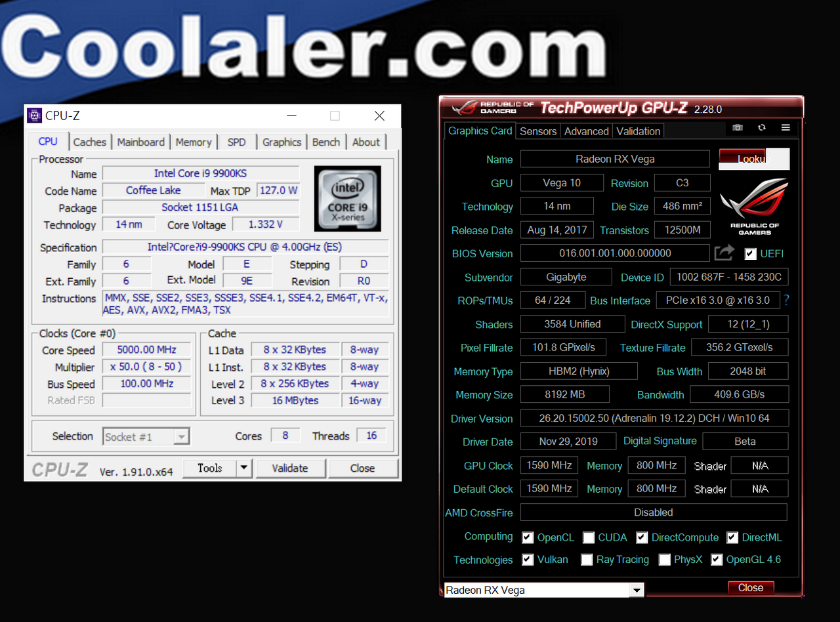The width and height of the screenshot is (840, 622).
Task: Select the Graphics Card tab in GPU-Z
Action: [480, 131]
